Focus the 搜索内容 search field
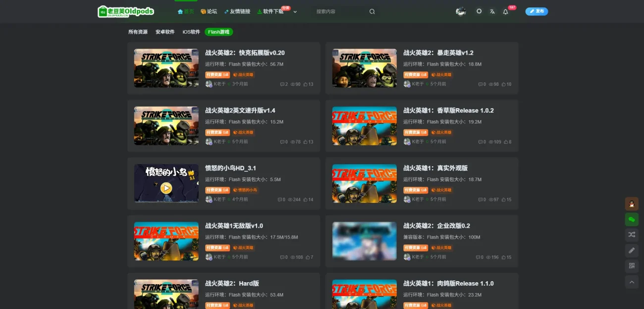 (x=341, y=11)
